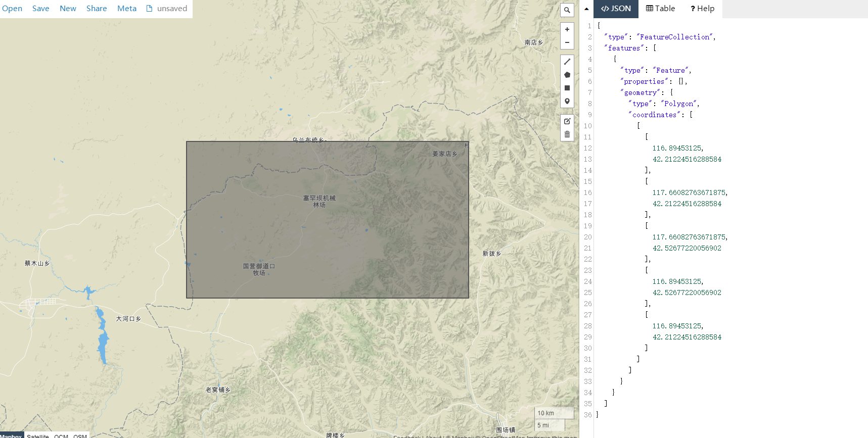Click the 新拨乡 map label
Screen dimensions: 868x438
click(491, 254)
